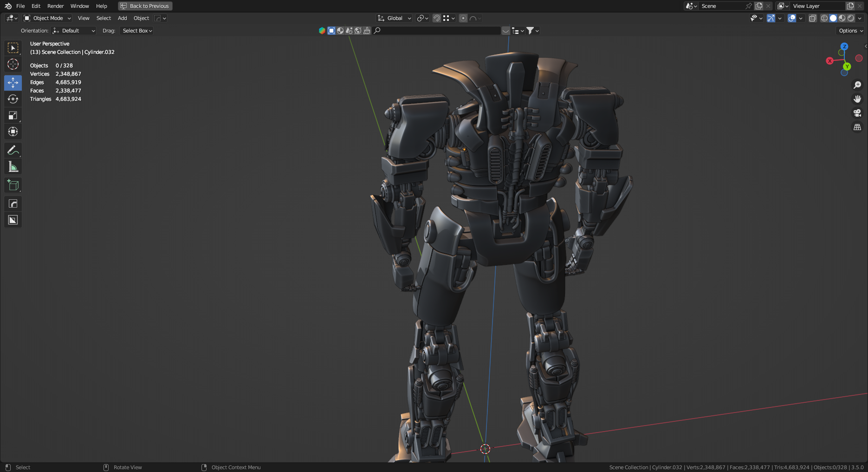868x472 pixels.
Task: Click the droplets and sphere filter icon
Action: (x=349, y=31)
